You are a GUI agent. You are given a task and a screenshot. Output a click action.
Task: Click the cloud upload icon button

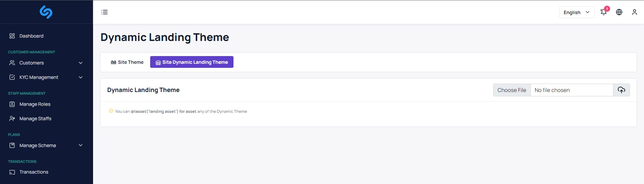click(621, 90)
